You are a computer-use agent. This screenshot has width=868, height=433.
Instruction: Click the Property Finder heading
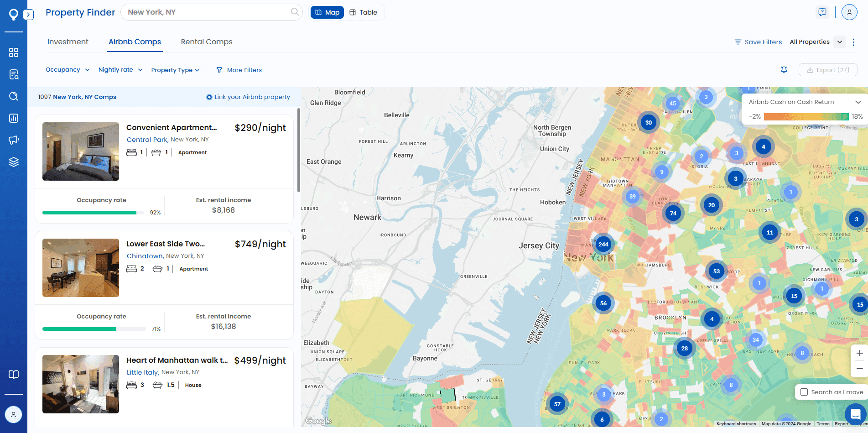pyautogui.click(x=80, y=12)
